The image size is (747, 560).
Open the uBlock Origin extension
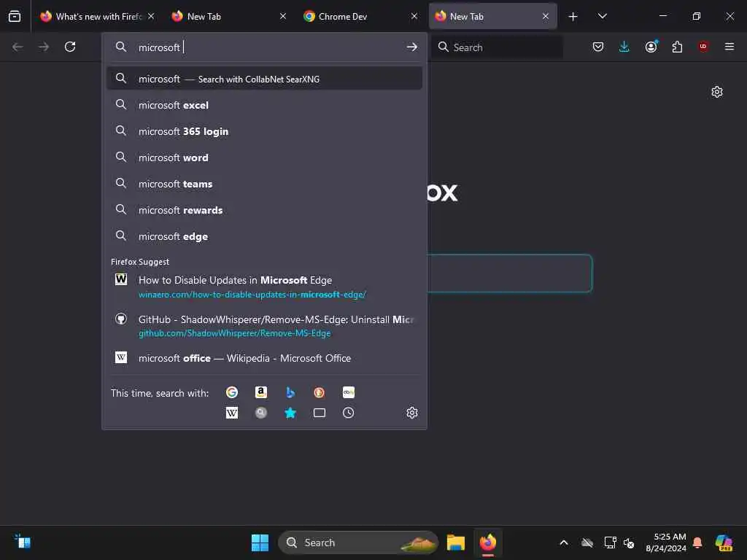coord(703,47)
